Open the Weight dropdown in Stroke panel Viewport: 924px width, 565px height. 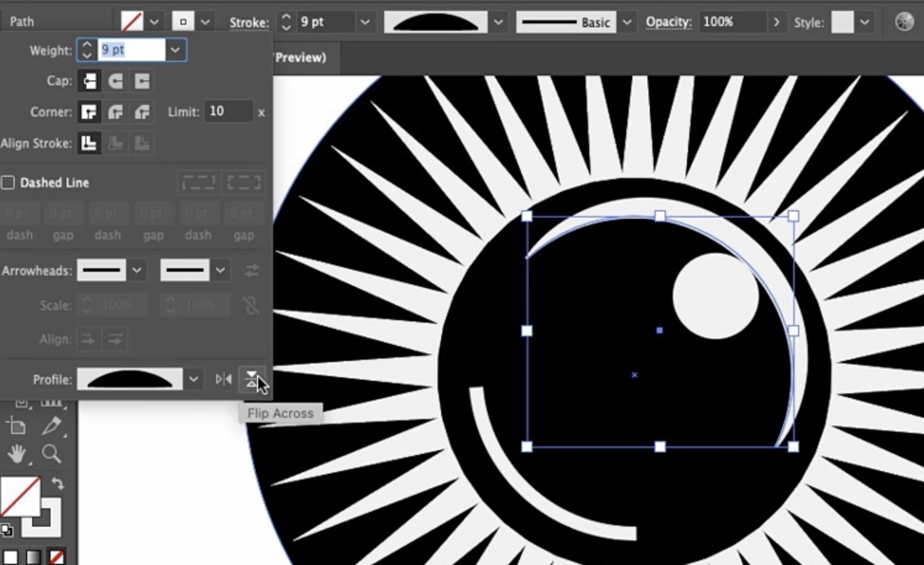tap(175, 50)
